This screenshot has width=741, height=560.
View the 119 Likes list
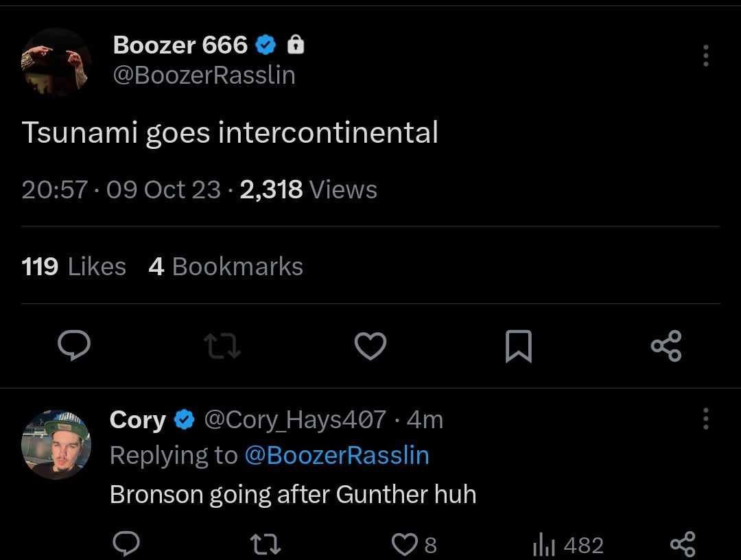click(x=74, y=266)
